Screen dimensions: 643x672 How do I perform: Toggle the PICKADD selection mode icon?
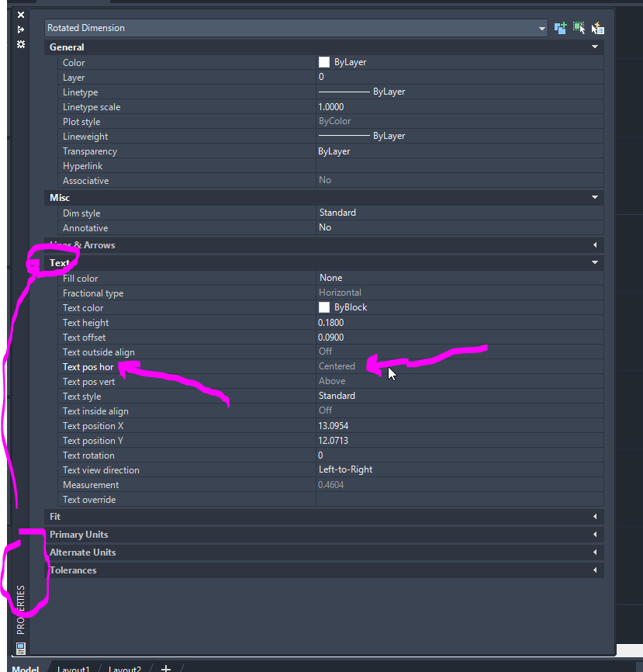click(561, 27)
